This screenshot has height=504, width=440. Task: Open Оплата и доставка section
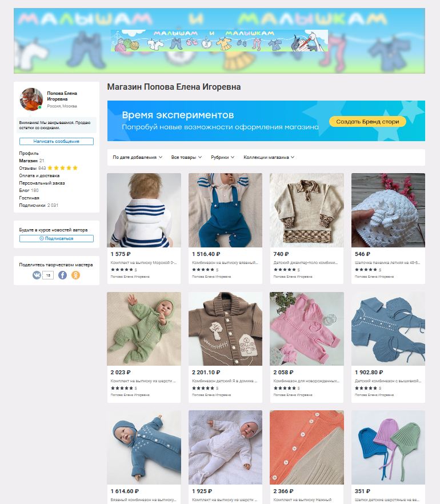pos(39,175)
